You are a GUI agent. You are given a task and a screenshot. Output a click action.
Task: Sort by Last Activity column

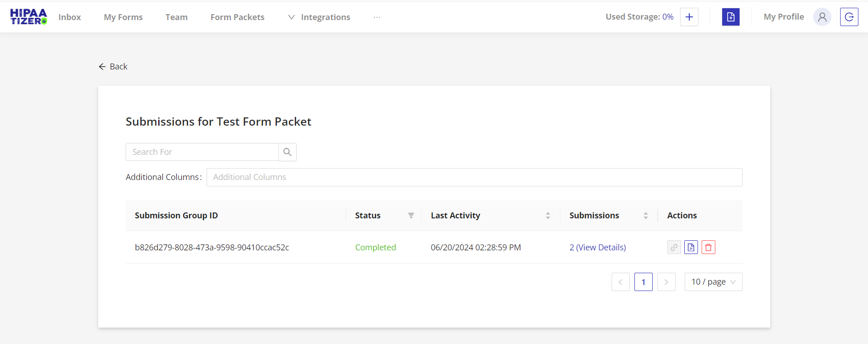[548, 216]
